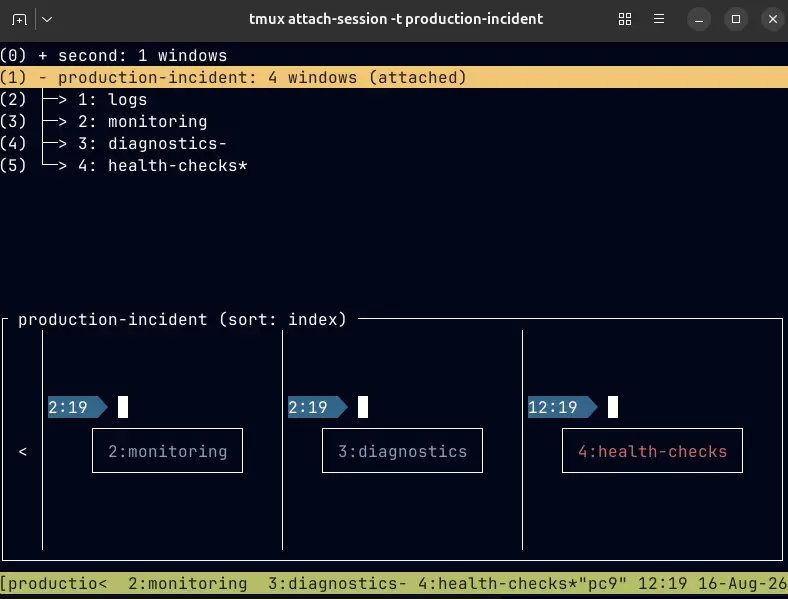This screenshot has width=788, height=599.
Task: Click the "pc9" hostname in status bar
Action: point(602,583)
